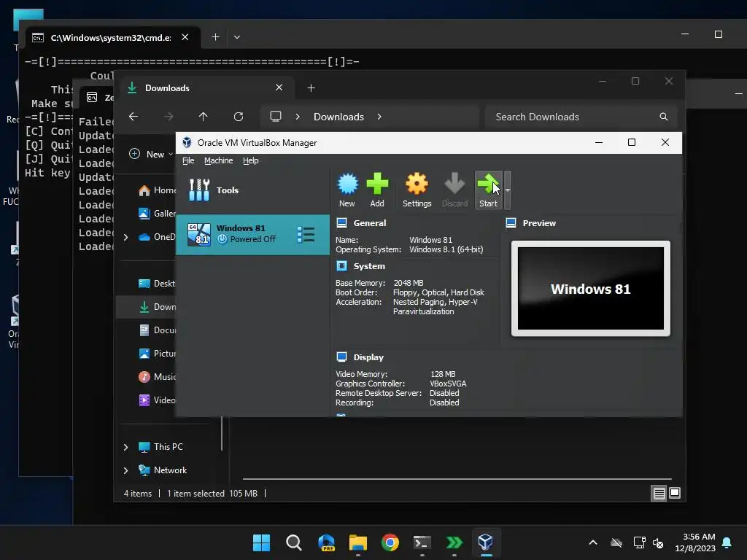
Task: Click the notifications bell icon
Action: click(727, 542)
